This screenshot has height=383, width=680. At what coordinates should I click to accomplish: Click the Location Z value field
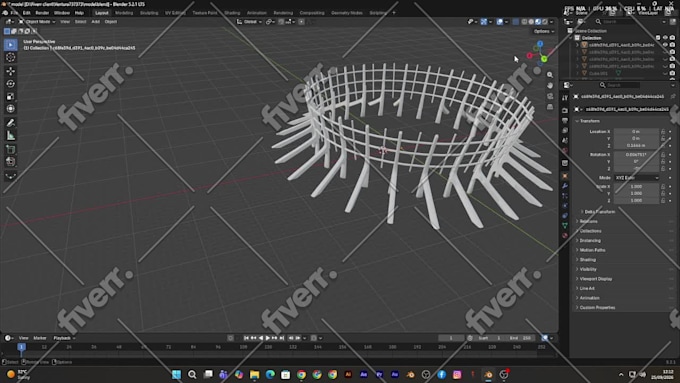[636, 146]
